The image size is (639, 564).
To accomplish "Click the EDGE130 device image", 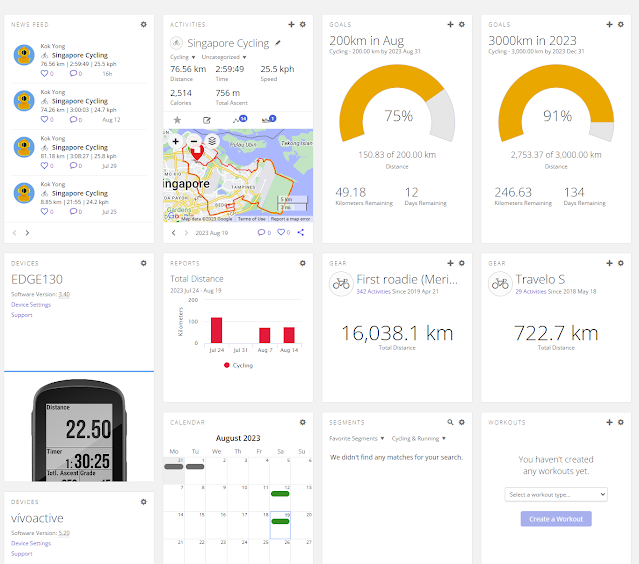I will pyautogui.click(x=79, y=430).
